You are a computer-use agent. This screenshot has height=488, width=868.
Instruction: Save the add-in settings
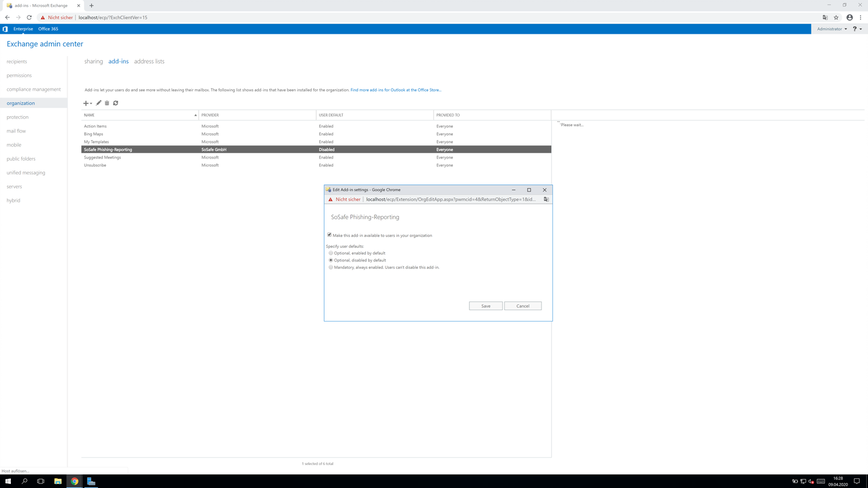pyautogui.click(x=486, y=306)
